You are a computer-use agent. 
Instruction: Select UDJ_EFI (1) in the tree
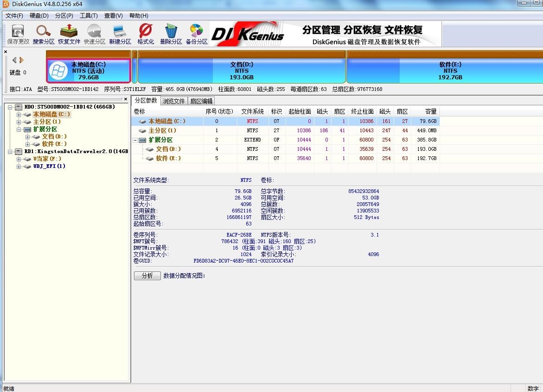(49, 167)
